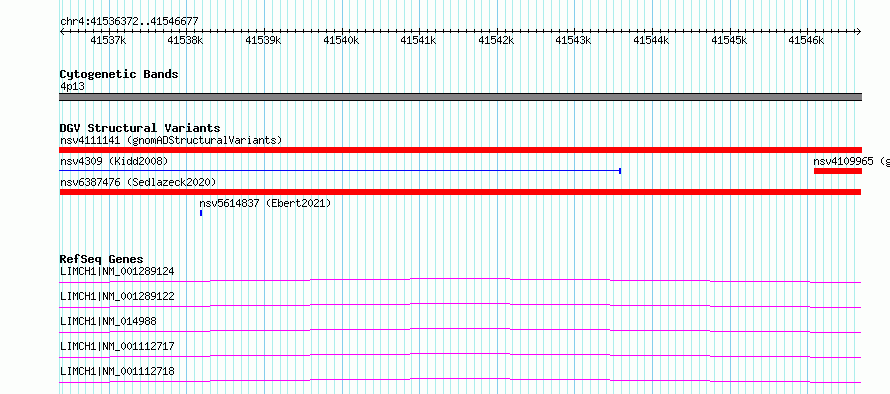Open the LIMCH1|NM_001289122 transcript label
The image size is (890, 394).
click(117, 296)
